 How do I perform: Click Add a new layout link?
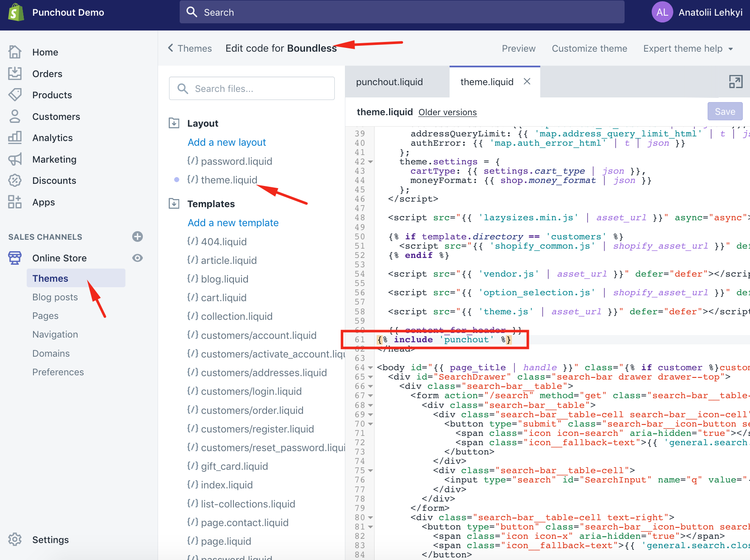[x=227, y=142]
